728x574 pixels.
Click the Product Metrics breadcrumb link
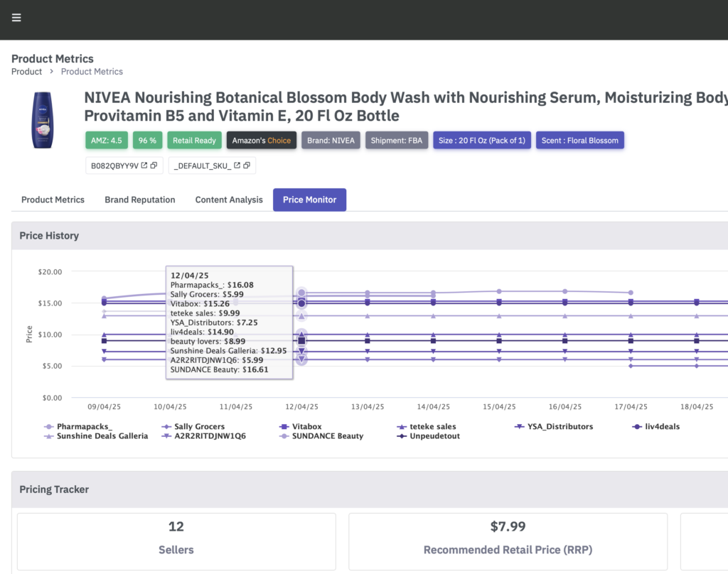coord(92,72)
